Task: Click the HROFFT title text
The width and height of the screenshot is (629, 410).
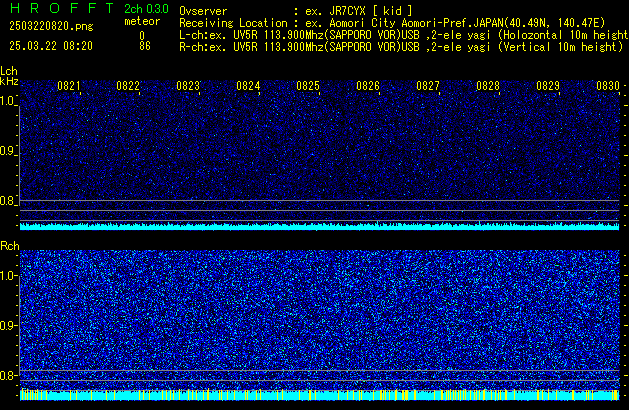Action: point(62,8)
